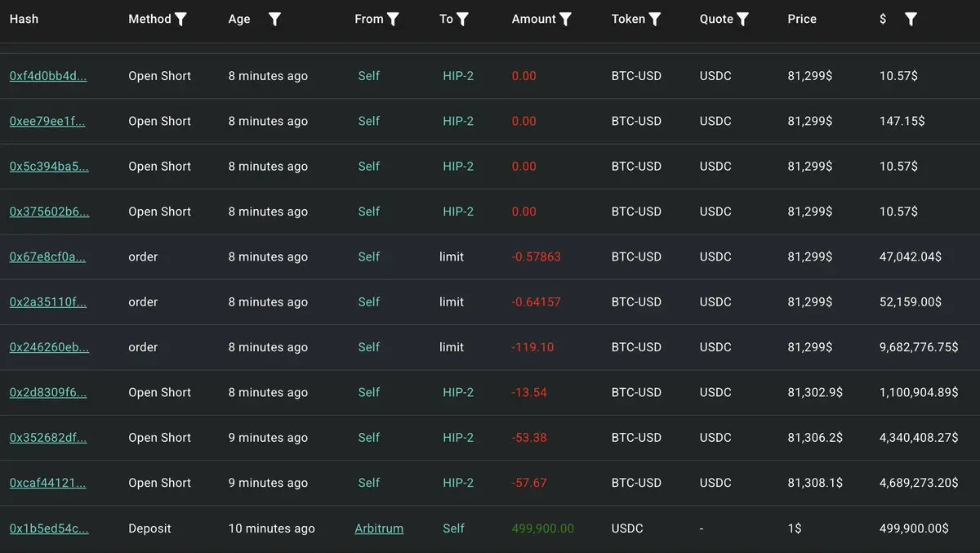The width and height of the screenshot is (980, 553).
Task: Open the Method column filter icon
Action: click(x=181, y=19)
